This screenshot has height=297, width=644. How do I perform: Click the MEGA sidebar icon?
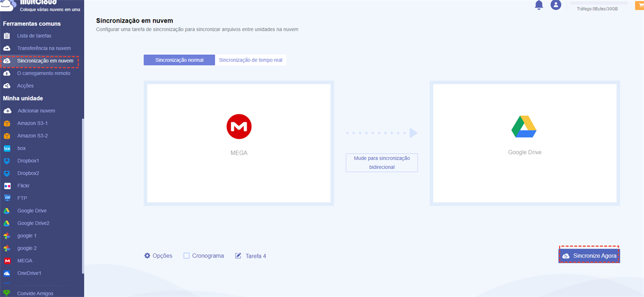click(7, 261)
